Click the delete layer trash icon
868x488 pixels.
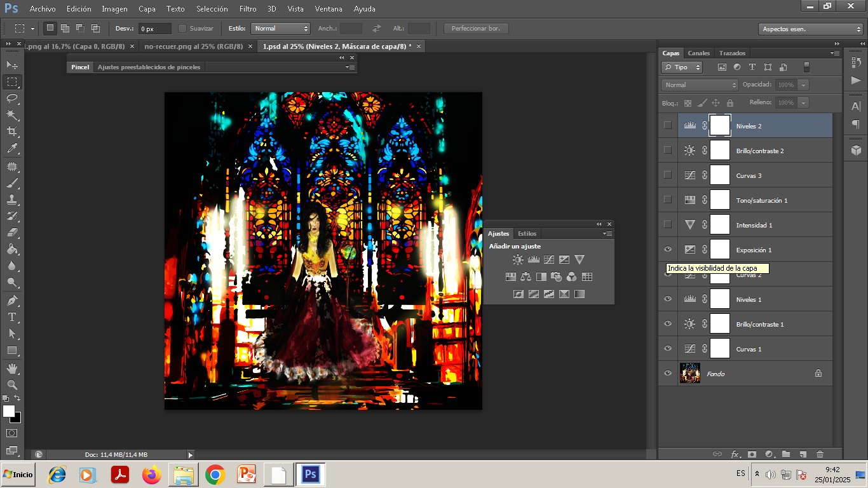point(820,454)
